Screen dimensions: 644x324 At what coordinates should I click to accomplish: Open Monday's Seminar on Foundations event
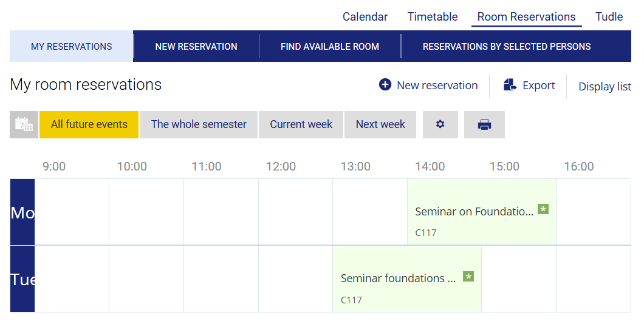point(474,212)
